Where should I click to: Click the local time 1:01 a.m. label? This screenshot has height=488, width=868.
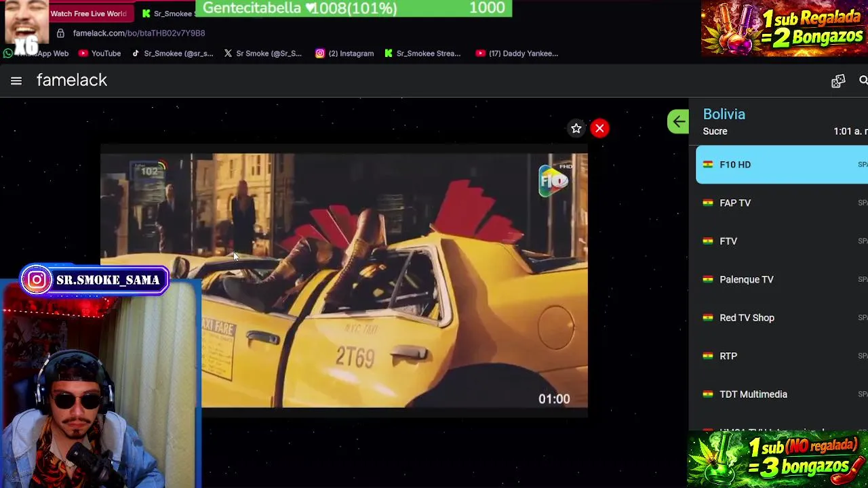click(850, 131)
